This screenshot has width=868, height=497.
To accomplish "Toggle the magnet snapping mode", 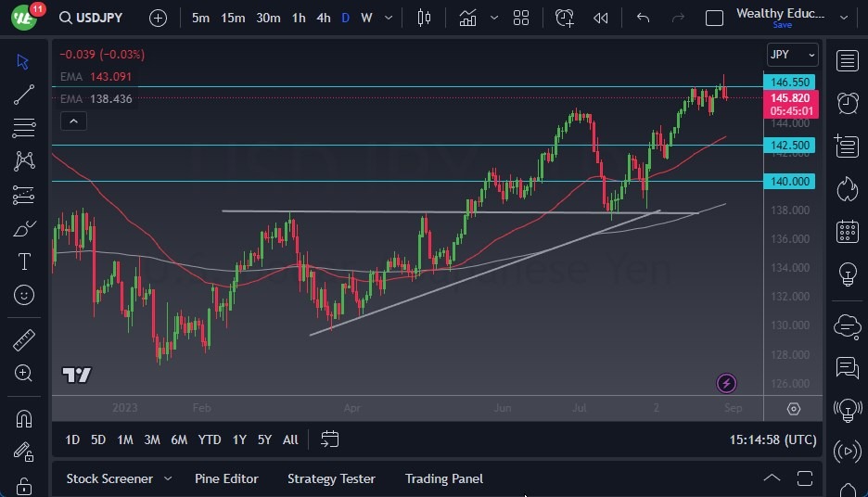I will click(x=24, y=418).
